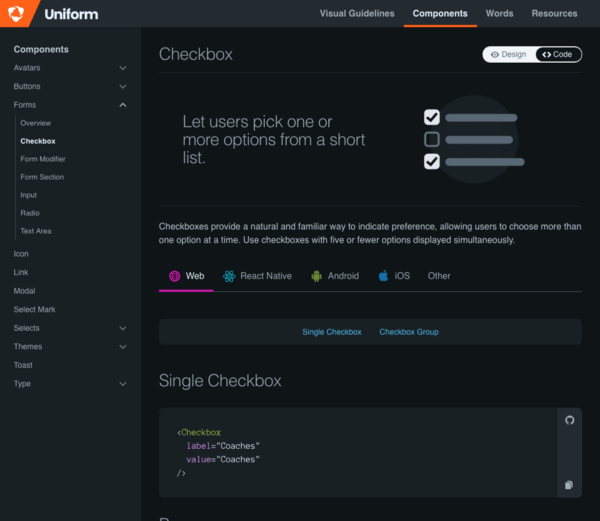This screenshot has width=600, height=521.
Task: Click the Web globe icon
Action: 174,276
